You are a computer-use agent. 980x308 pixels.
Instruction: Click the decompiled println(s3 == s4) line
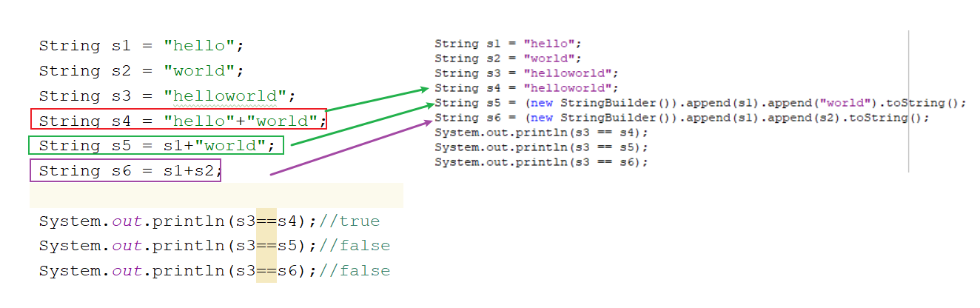[540, 133]
